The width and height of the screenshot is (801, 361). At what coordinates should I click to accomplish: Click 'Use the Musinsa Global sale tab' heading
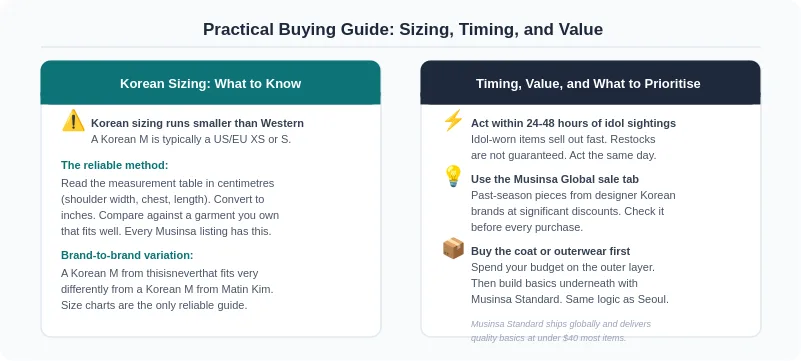click(x=555, y=179)
